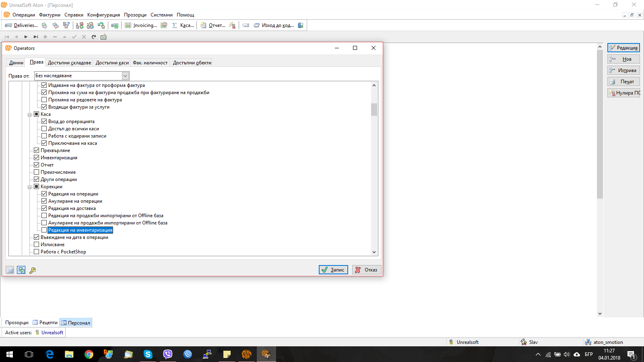644x362 pixels.
Task: Click the Отказ cancel button
Action: point(367,270)
